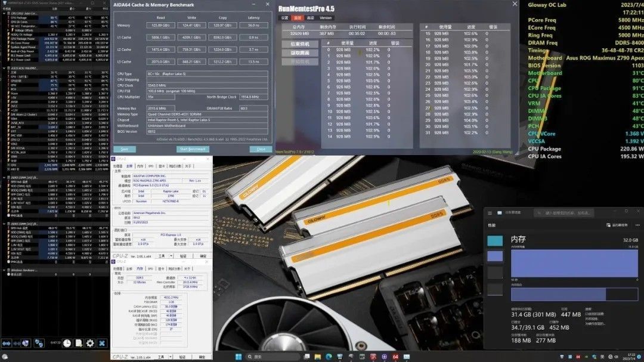The image size is (644, 362).
Task: Collapse the CPU sensor group in HWiNFO
Action: tap(4, 13)
